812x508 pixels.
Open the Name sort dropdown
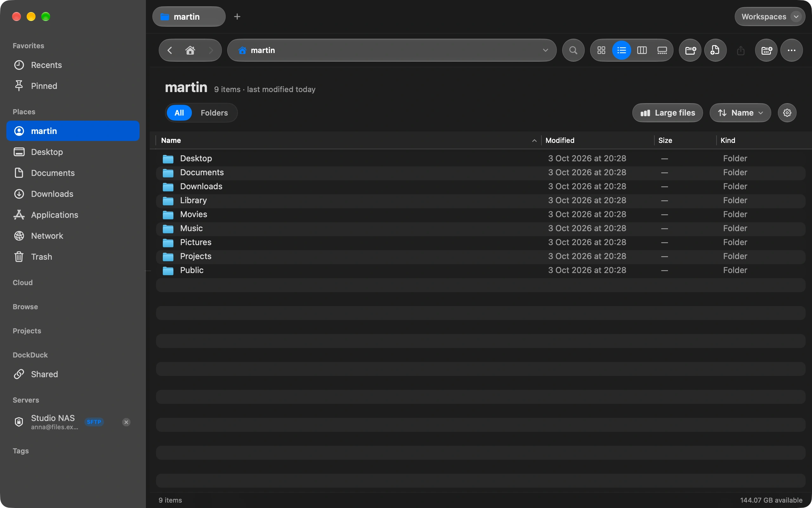coord(740,113)
